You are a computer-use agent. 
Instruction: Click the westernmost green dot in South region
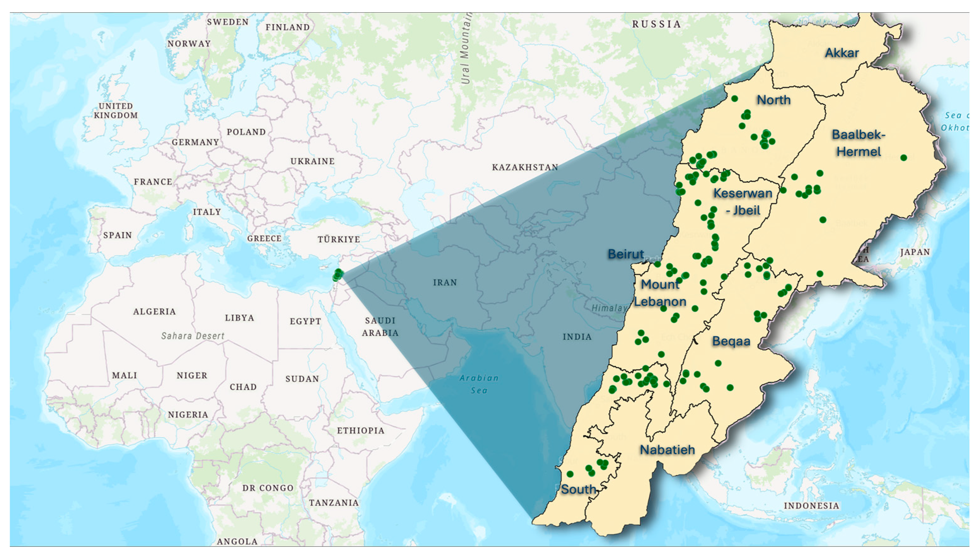[x=570, y=474]
